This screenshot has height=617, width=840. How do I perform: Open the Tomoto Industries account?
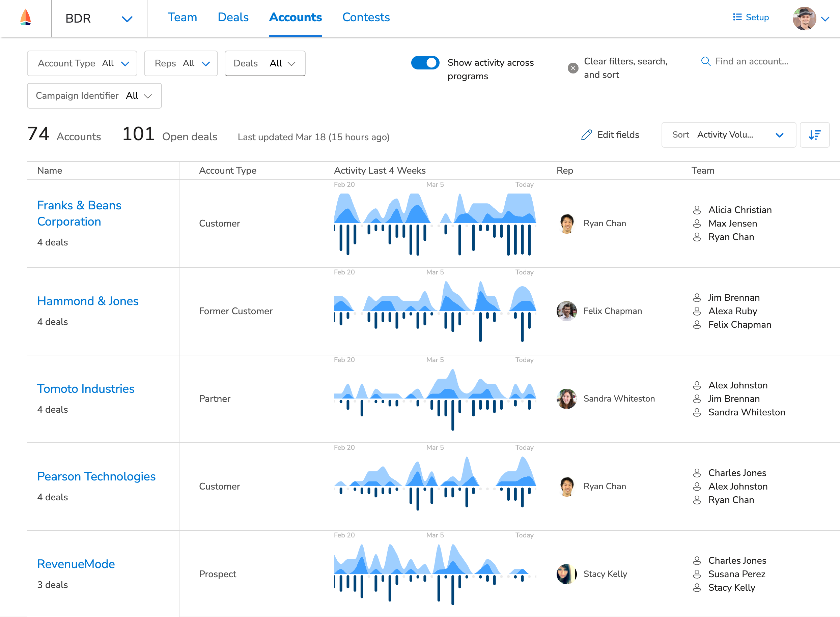click(x=86, y=388)
